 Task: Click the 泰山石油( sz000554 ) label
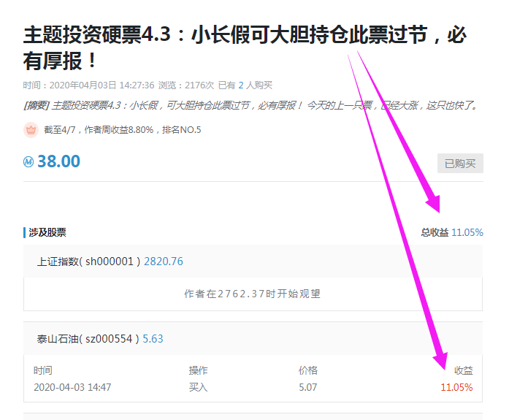[x=88, y=338]
